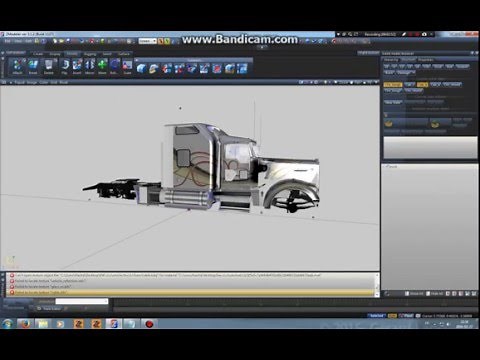Open the viewport Layout menu
This screenshot has width=480, height=360.
[x=20, y=82]
